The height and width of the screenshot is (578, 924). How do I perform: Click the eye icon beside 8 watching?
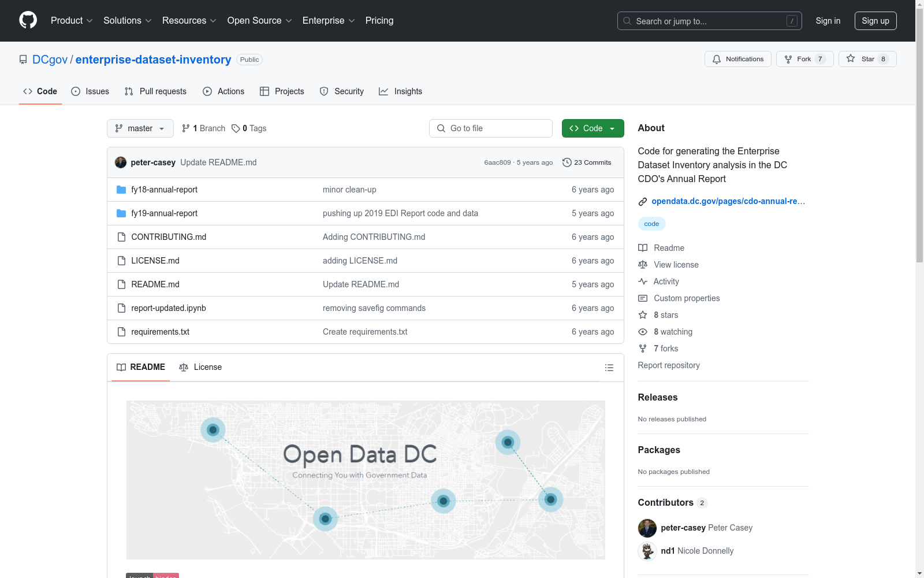643,332
